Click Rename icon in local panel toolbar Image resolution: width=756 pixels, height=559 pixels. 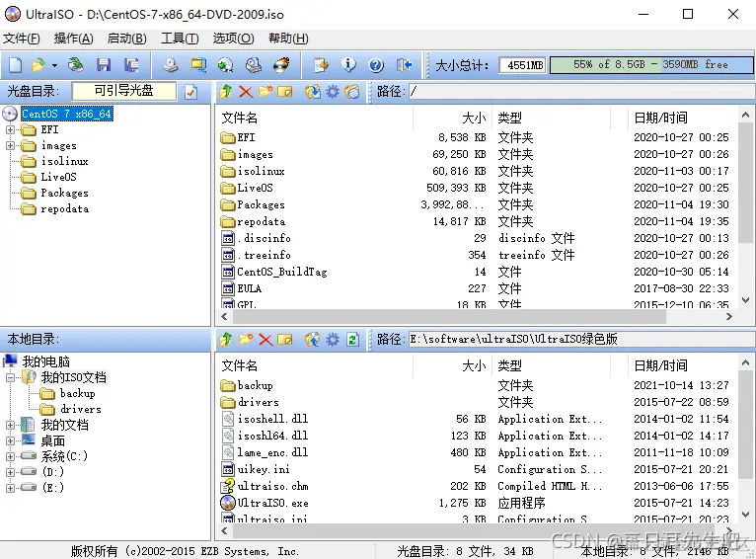pyautogui.click(x=285, y=340)
